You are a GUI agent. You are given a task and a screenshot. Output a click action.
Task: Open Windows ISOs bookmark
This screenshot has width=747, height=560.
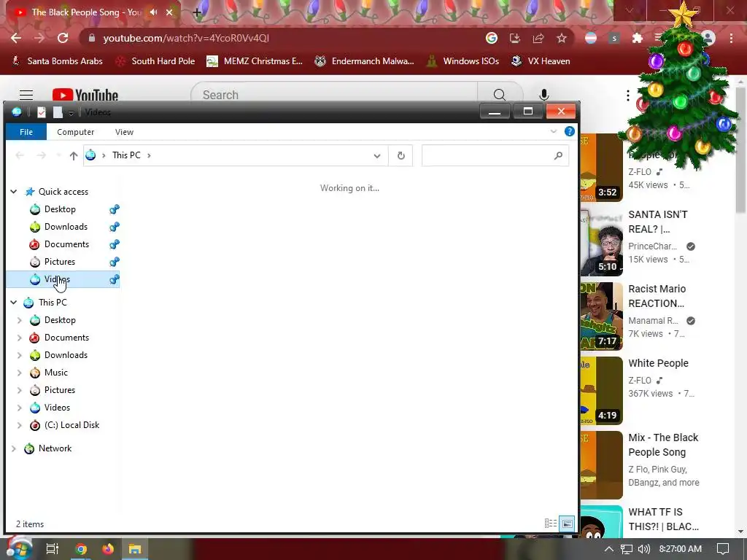[x=462, y=61]
